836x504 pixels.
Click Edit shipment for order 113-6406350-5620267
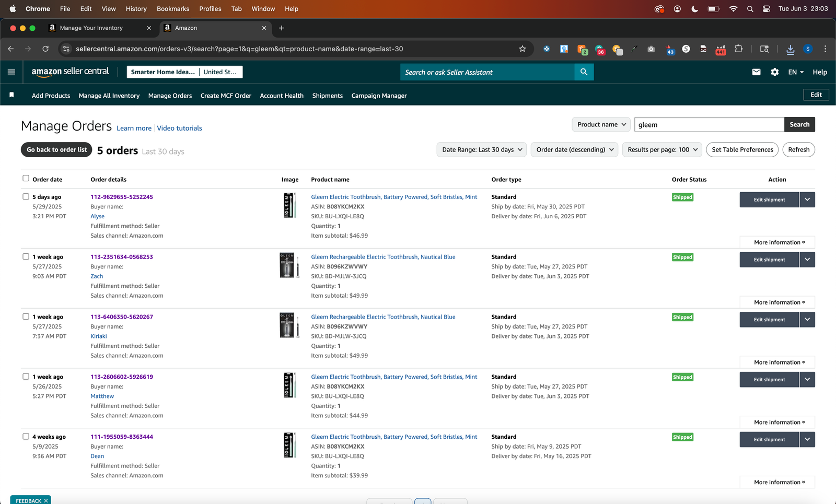click(769, 320)
